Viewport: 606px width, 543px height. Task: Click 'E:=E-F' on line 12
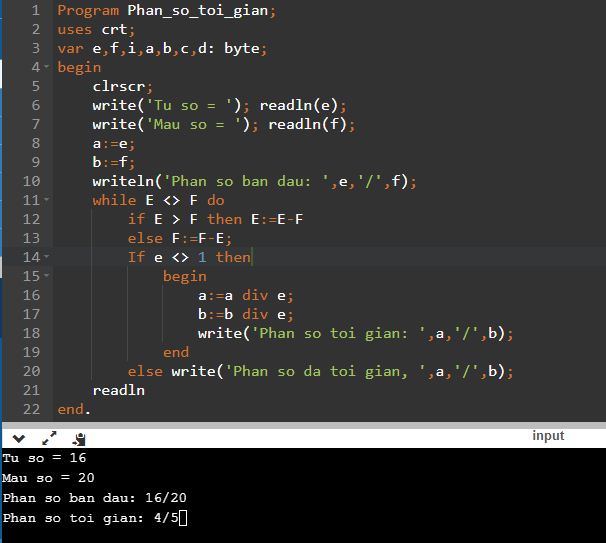click(x=277, y=219)
